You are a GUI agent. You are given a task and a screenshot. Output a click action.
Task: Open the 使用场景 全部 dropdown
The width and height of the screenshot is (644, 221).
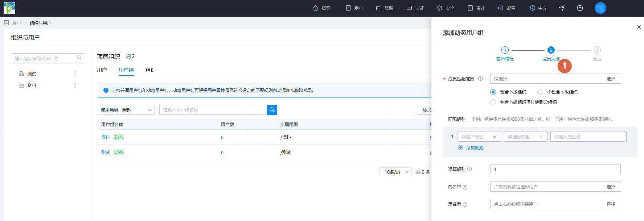[x=126, y=110]
